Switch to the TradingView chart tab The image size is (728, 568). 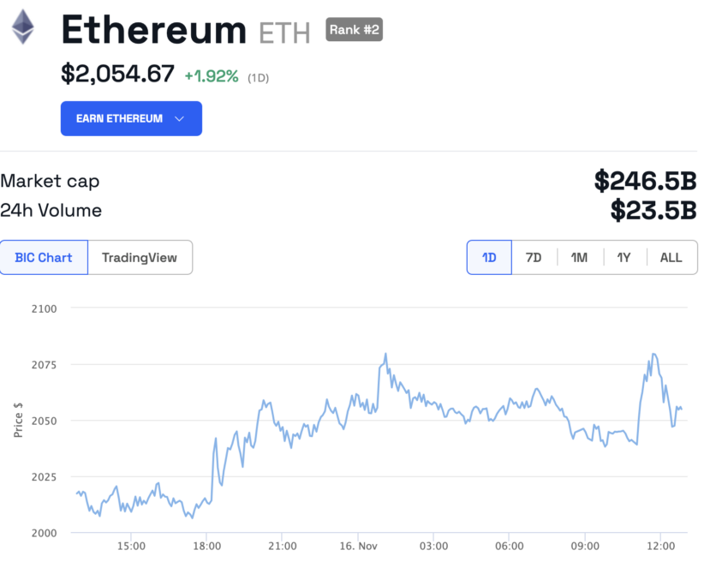[140, 257]
